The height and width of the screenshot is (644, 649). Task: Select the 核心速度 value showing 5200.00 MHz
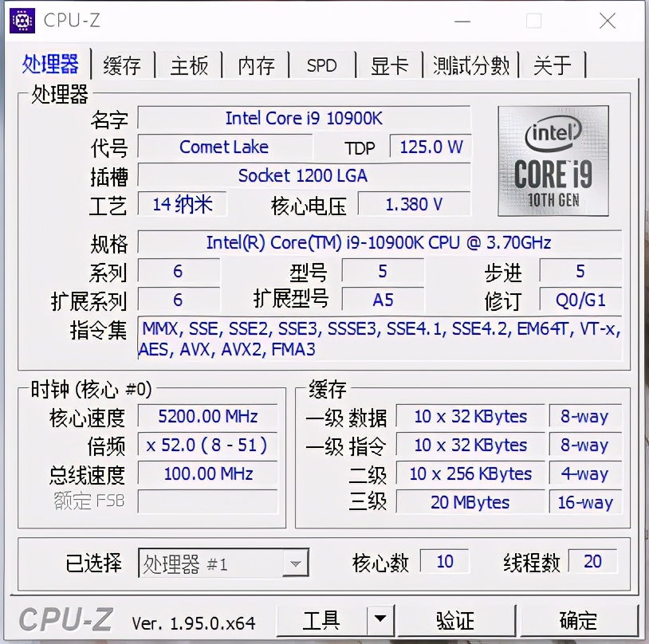pos(208,416)
